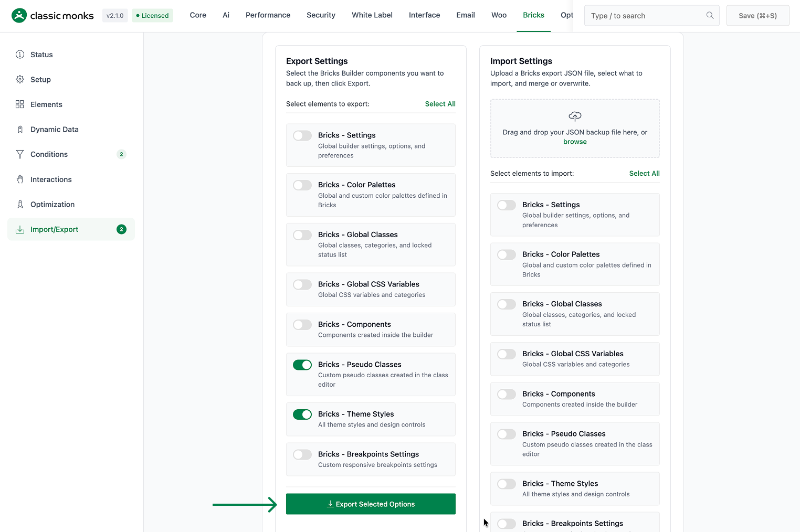Disable export of Bricks - Pseudo Classes

(x=302, y=365)
